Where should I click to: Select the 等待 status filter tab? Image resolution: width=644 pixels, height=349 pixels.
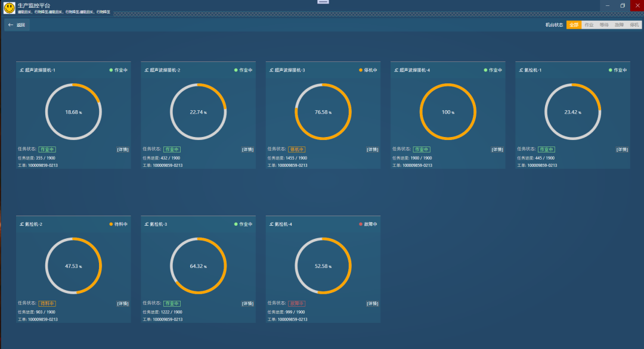tap(603, 25)
